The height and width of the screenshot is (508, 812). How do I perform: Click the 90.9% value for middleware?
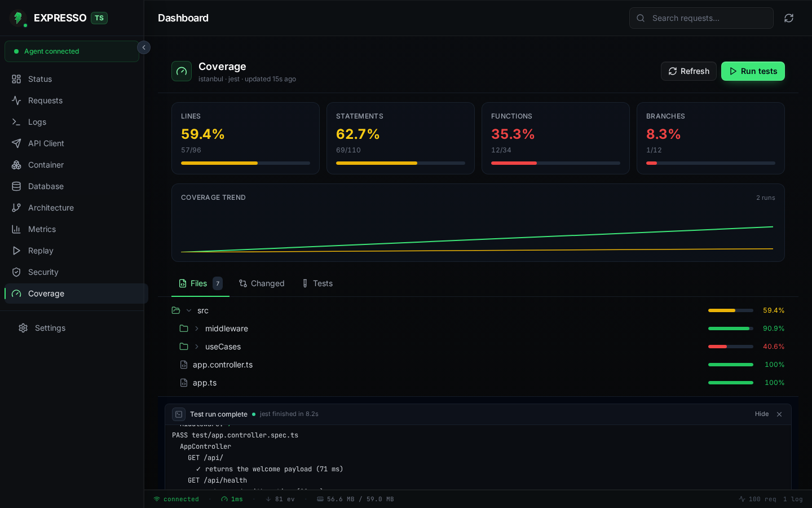click(774, 329)
